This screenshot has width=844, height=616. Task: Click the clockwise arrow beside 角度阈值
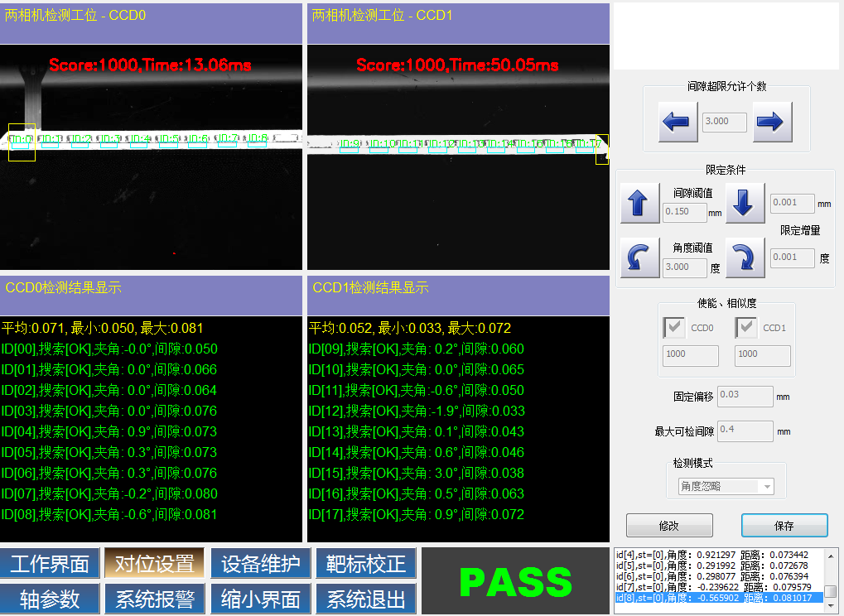coord(745,257)
